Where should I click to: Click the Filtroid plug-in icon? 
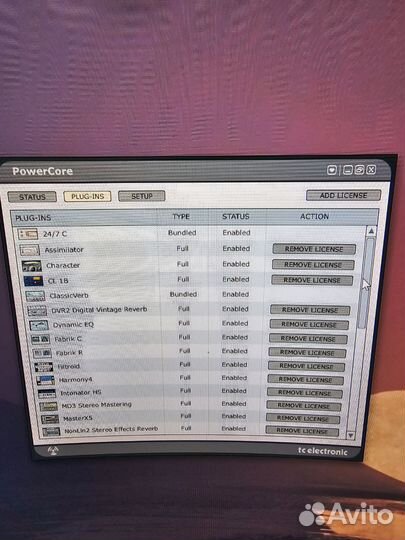click(x=44, y=367)
